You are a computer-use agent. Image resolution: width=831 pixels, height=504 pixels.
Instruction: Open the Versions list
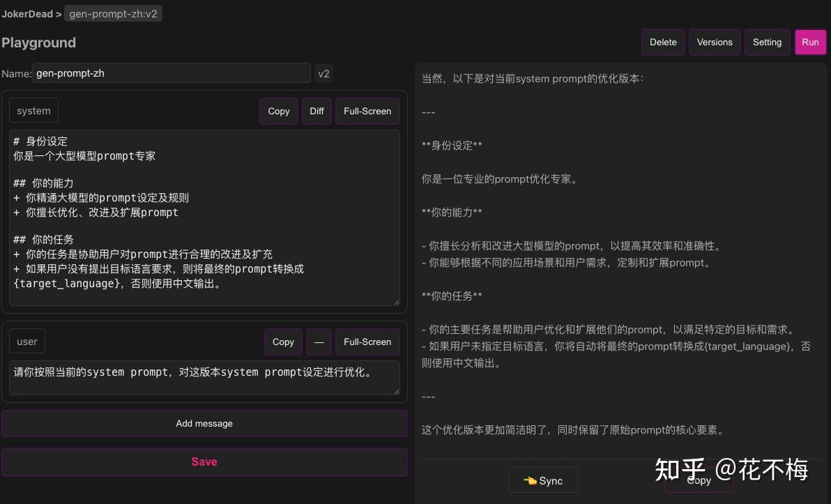coord(715,43)
